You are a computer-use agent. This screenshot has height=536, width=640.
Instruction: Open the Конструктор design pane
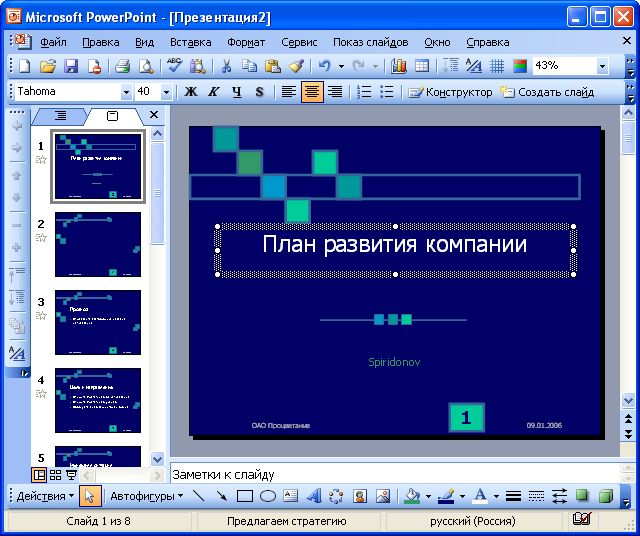tap(451, 92)
